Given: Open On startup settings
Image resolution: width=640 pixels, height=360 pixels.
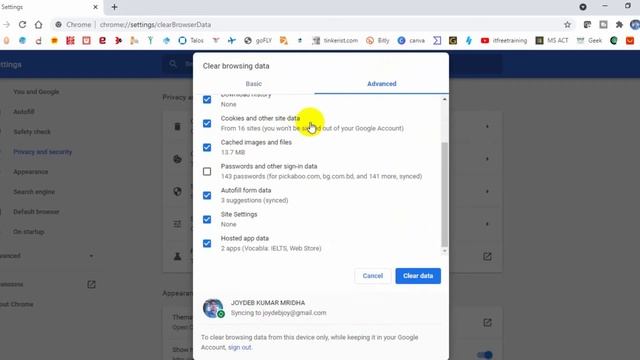Looking at the screenshot, I should [29, 232].
